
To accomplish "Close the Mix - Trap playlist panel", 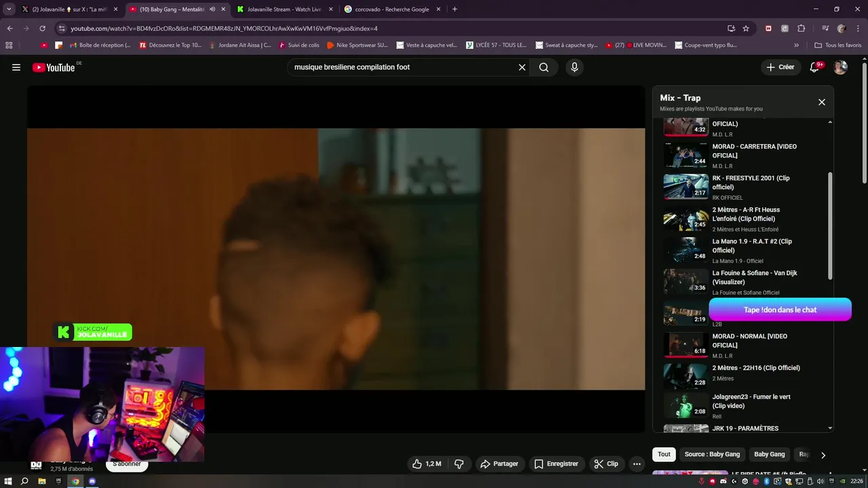I will tap(822, 102).
